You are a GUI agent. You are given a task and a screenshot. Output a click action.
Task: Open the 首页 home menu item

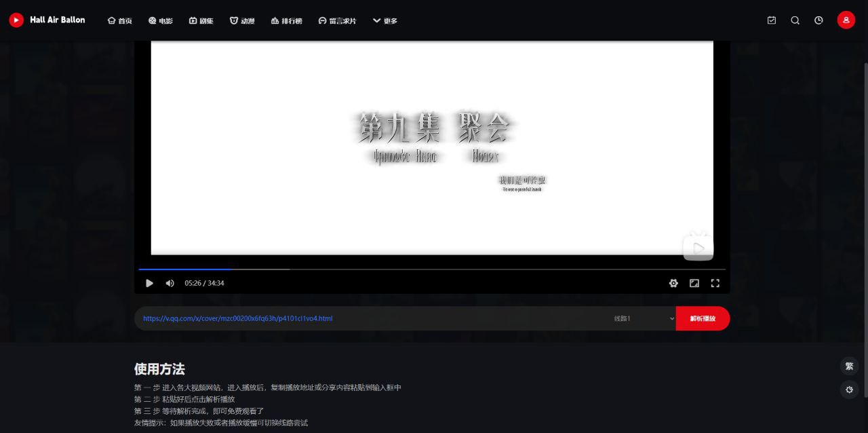(x=120, y=20)
